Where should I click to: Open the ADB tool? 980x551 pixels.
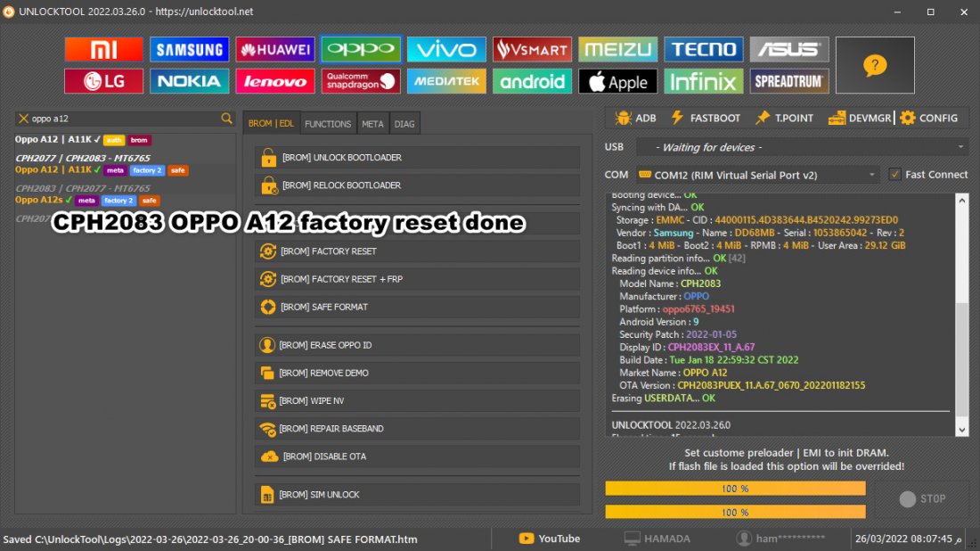point(635,118)
